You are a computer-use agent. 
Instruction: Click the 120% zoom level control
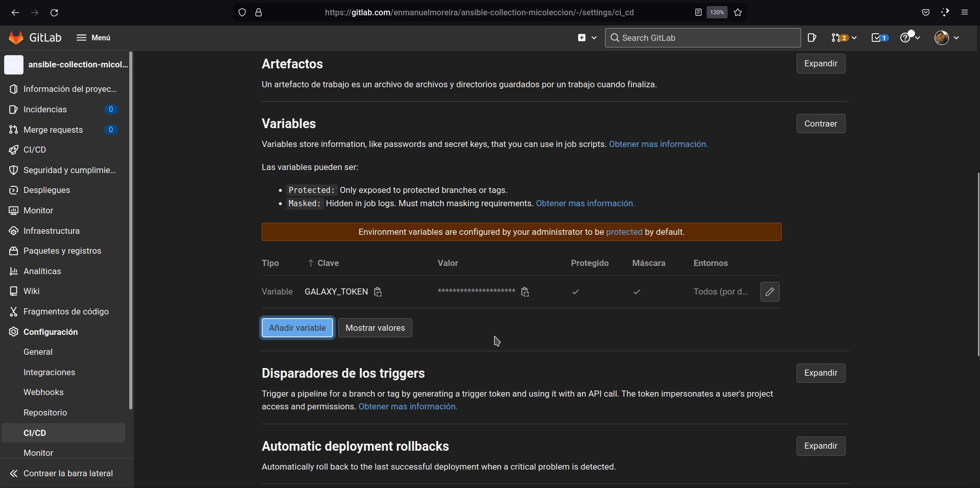[x=716, y=12]
